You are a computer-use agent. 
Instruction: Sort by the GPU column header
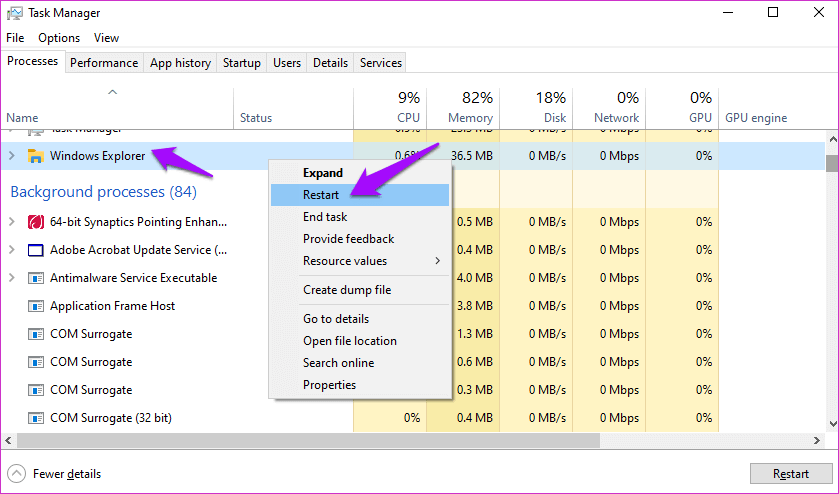coord(682,108)
